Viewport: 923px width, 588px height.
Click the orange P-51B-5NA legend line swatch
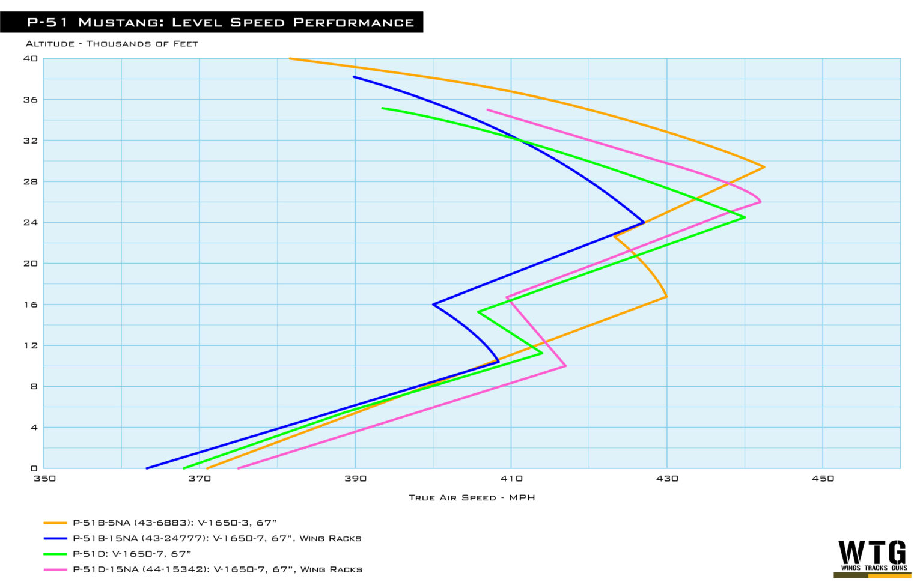click(x=55, y=523)
